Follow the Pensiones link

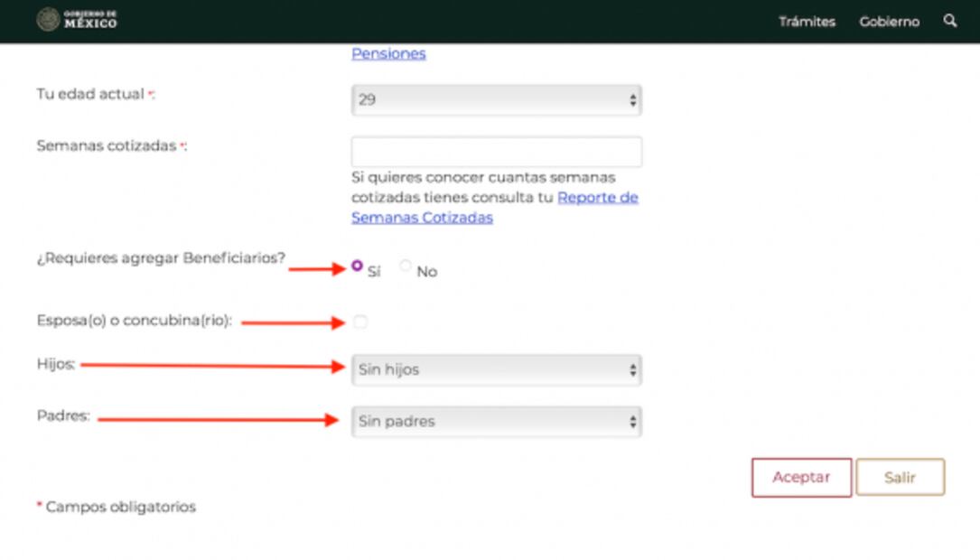(x=388, y=53)
